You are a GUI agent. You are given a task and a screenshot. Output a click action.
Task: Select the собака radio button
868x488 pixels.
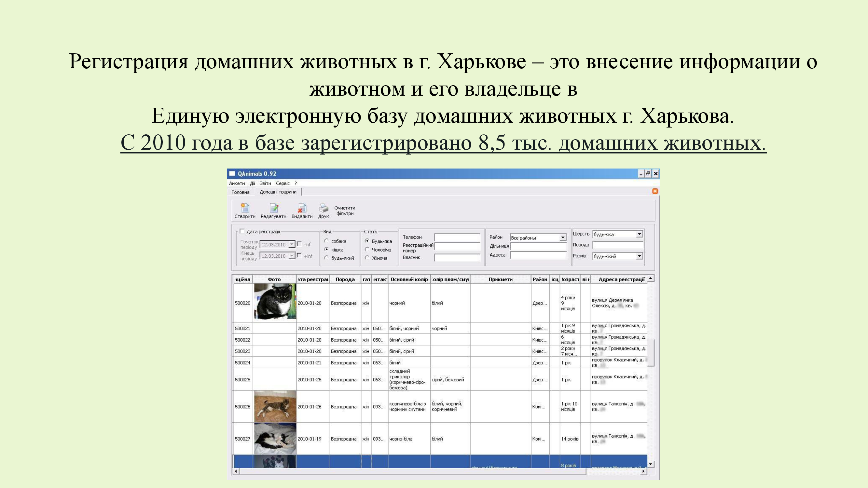(326, 241)
